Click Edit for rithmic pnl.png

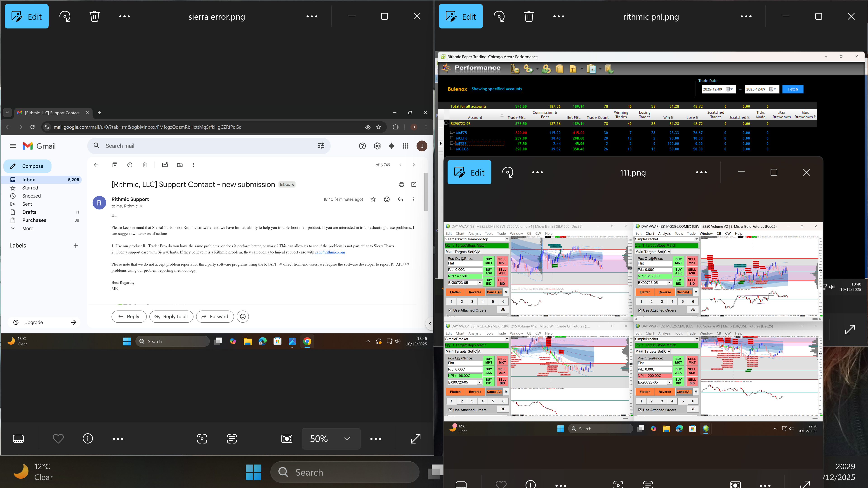(461, 16)
